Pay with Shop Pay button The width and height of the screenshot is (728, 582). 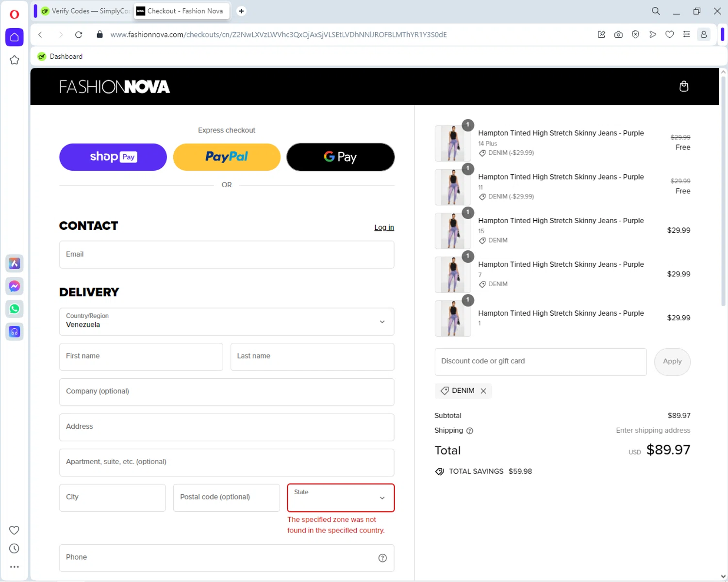coord(113,157)
